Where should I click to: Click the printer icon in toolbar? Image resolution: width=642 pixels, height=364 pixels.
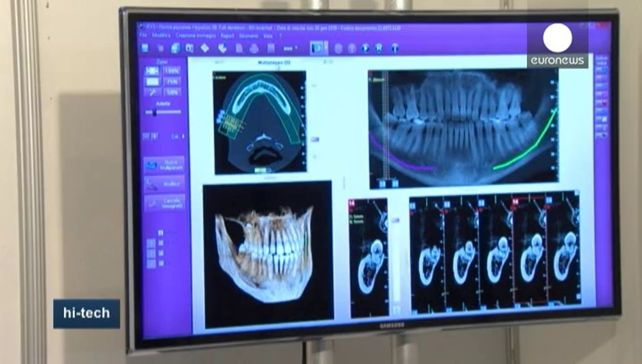[x=254, y=49]
